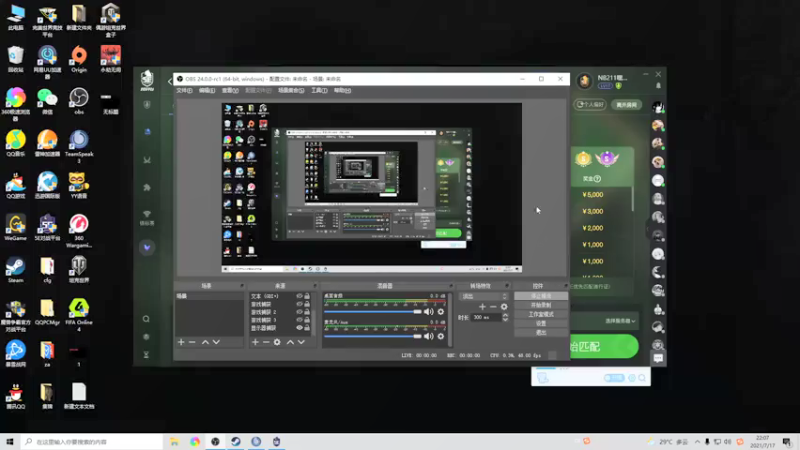Viewport: 800px width, 450px height.
Task: Open File Explorer from the taskbar
Action: click(x=174, y=441)
